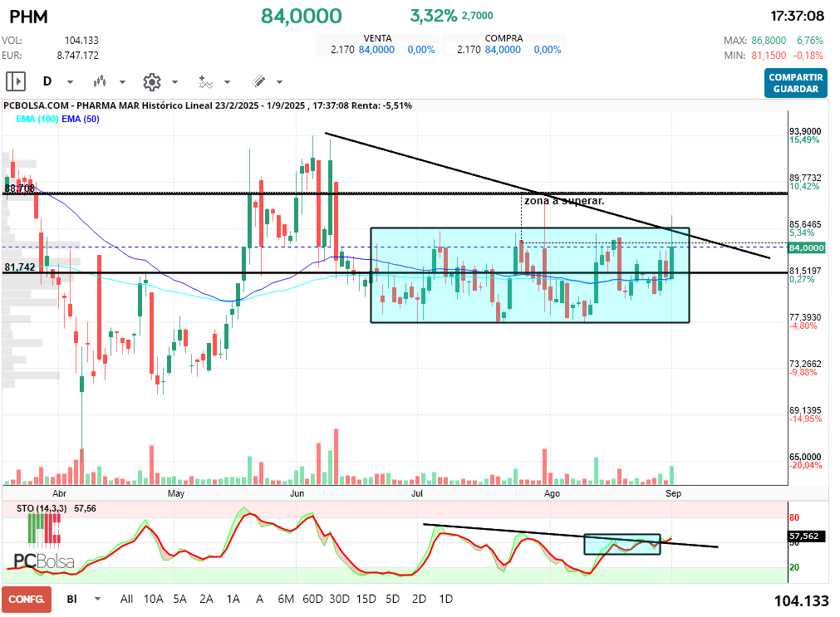Select the D daily timeframe
The width and height of the screenshot is (840, 617).
(x=47, y=81)
